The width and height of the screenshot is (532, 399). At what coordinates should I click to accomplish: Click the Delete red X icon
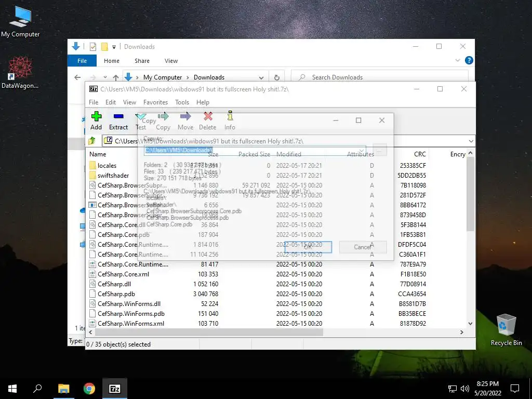point(208,116)
